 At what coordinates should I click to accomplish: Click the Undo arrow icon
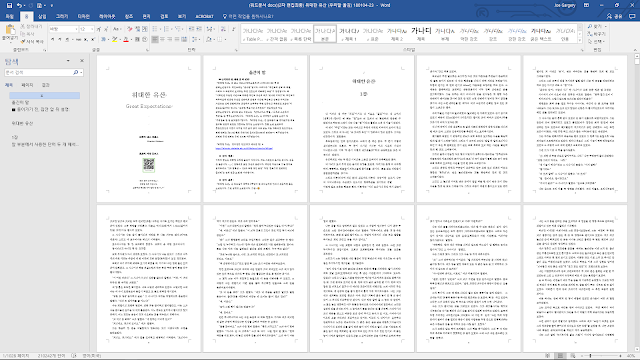(x=18, y=5)
